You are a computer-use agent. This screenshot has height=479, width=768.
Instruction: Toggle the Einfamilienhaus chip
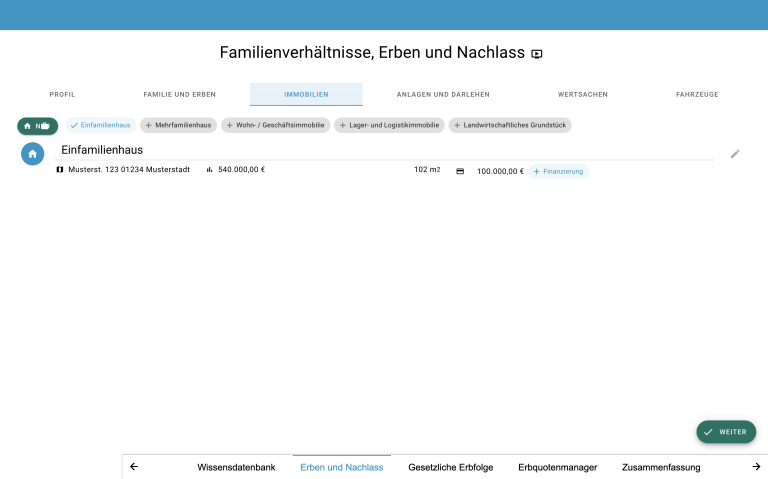tap(101, 125)
